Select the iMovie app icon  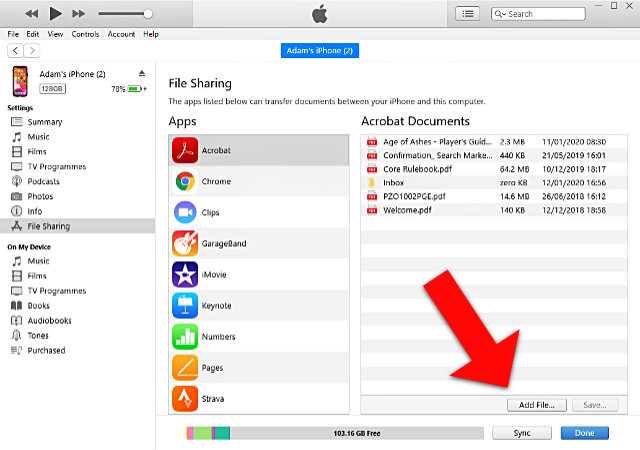(x=185, y=274)
